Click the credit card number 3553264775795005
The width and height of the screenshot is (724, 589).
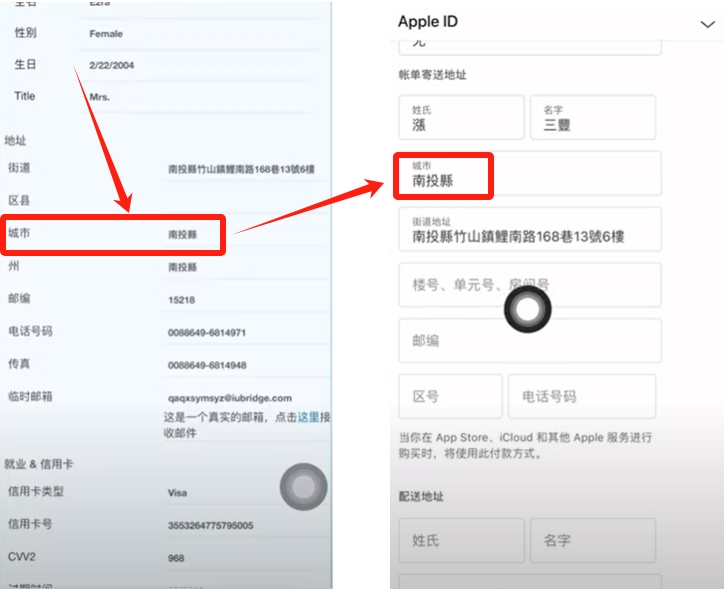[x=210, y=525]
